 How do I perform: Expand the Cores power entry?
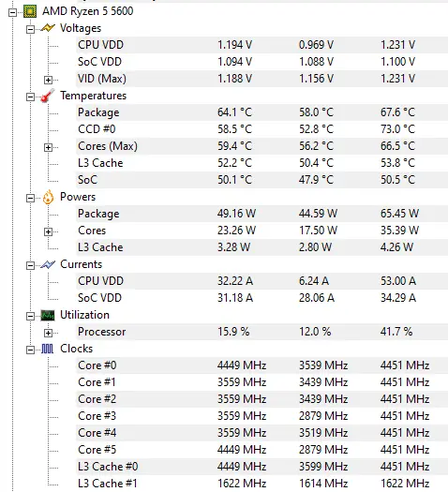48,231
